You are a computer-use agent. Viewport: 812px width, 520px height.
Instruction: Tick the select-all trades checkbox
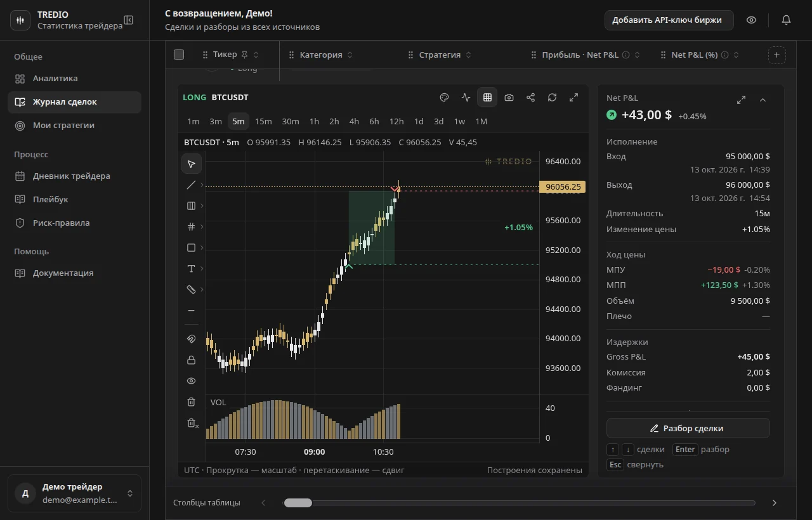coord(179,55)
